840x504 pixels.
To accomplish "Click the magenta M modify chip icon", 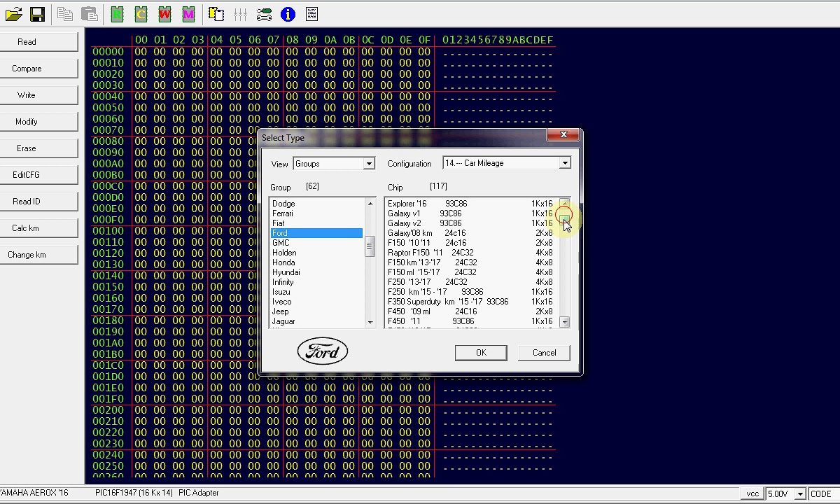I will point(188,14).
